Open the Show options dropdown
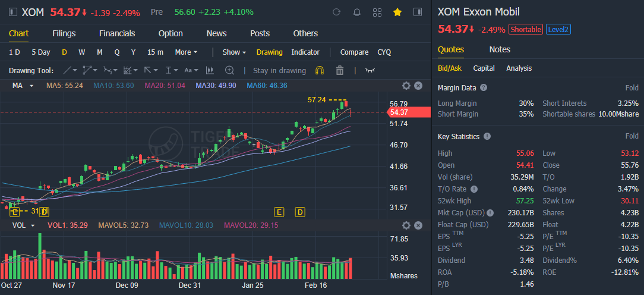The width and height of the screenshot is (644, 295). coord(234,52)
